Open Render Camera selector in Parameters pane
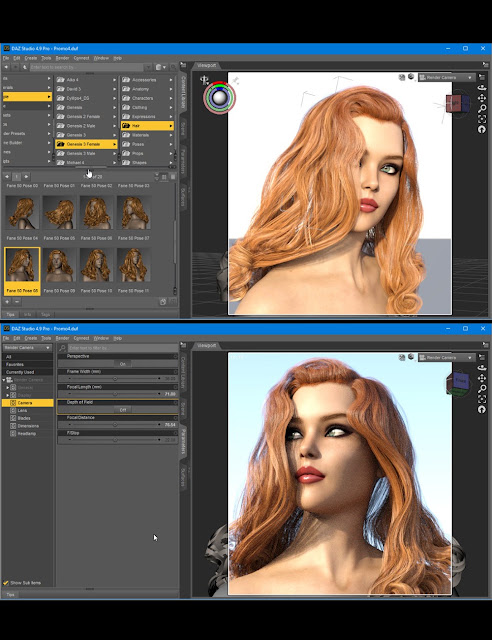 tap(27, 348)
